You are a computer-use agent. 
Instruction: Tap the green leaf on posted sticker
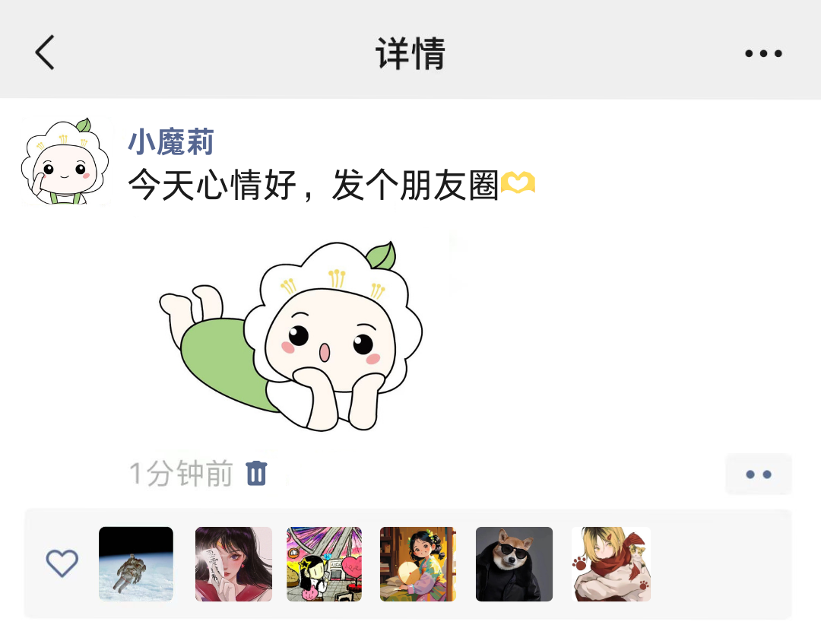(x=382, y=255)
